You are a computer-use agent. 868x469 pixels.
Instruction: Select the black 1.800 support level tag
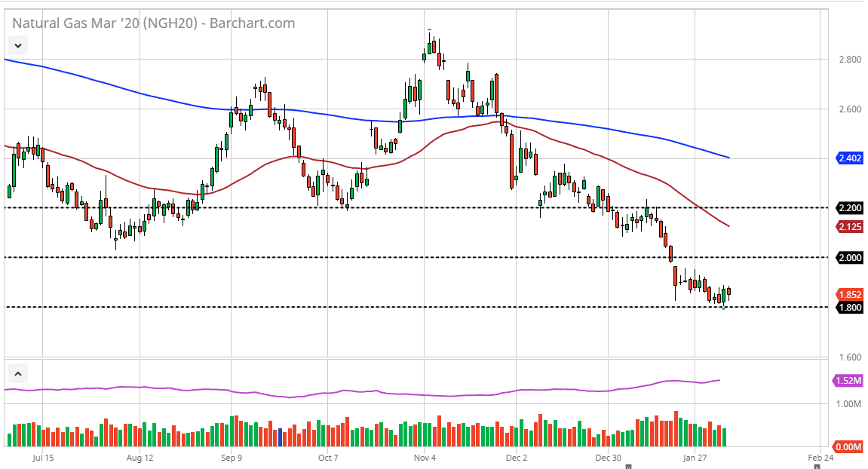tap(848, 308)
